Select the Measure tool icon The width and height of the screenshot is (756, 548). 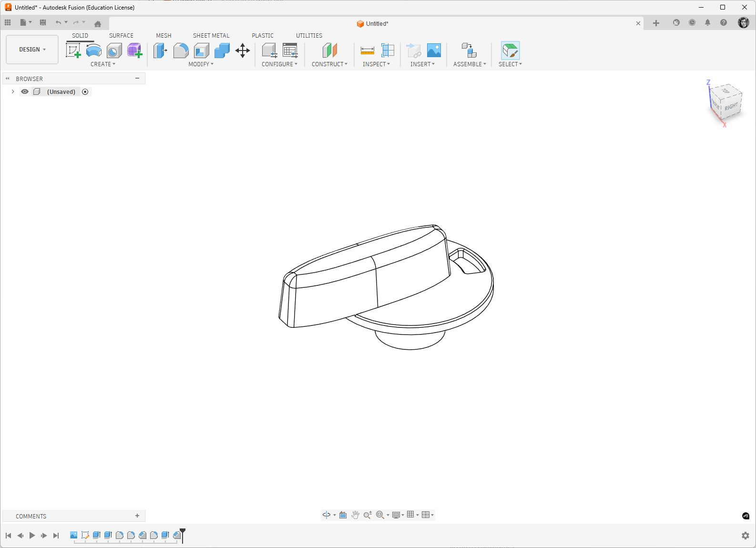368,51
